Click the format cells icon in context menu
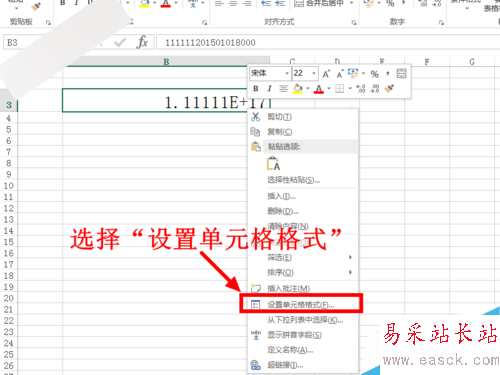The height and width of the screenshot is (375, 500). (256, 305)
